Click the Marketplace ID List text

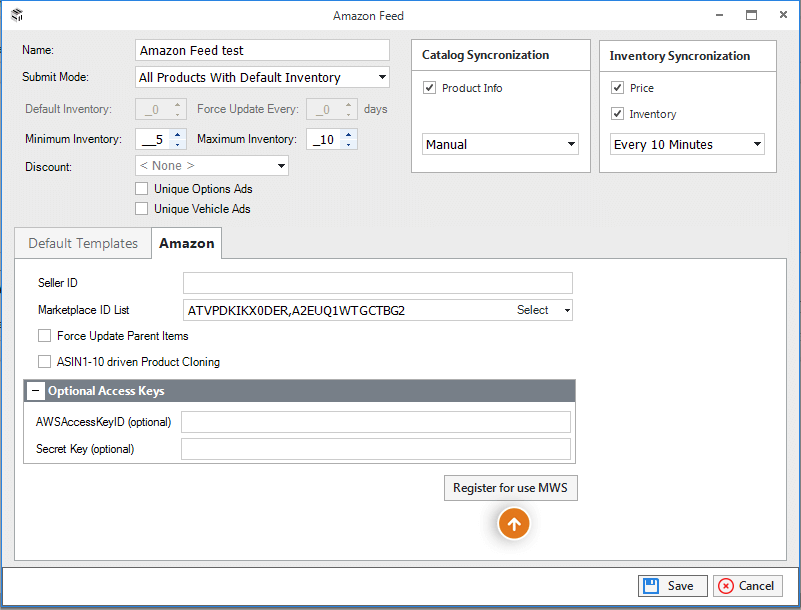296,311
